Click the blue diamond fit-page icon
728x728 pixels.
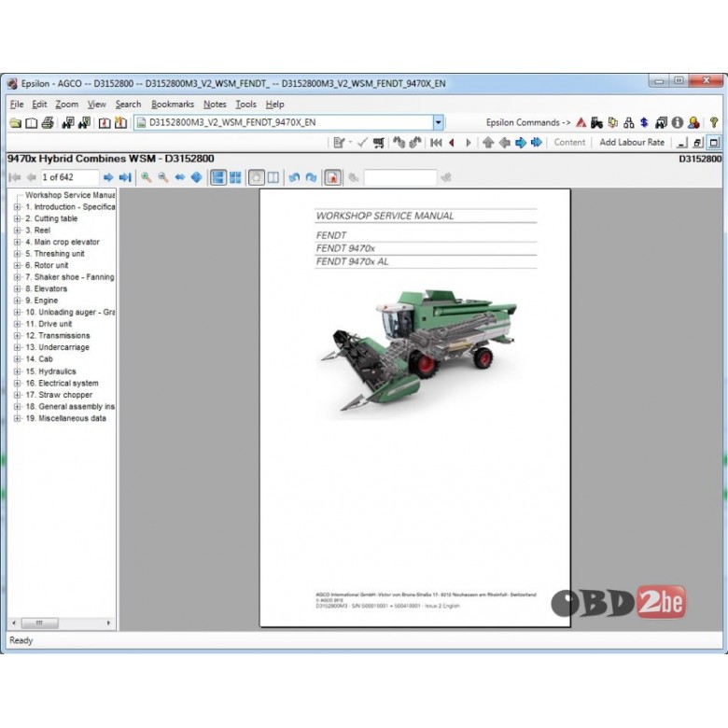tap(196, 177)
